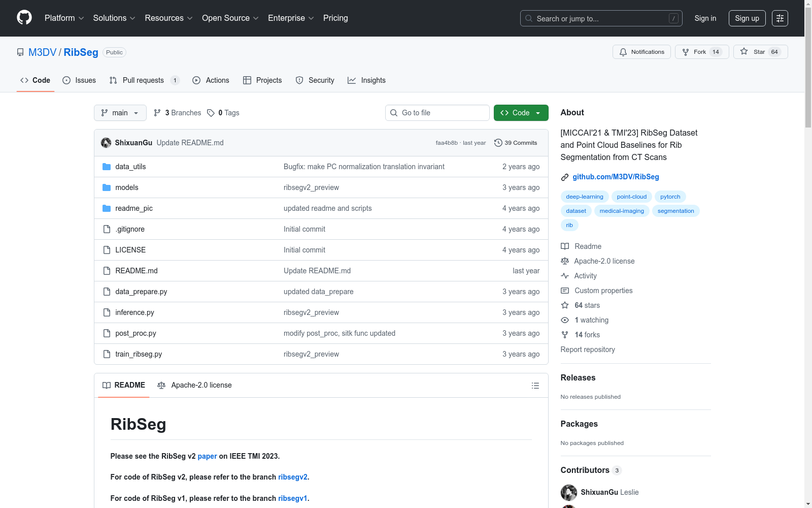Viewport: 812px width, 508px height.
Task: Click ShixuanGu avatar in commit header
Action: pyautogui.click(x=106, y=143)
